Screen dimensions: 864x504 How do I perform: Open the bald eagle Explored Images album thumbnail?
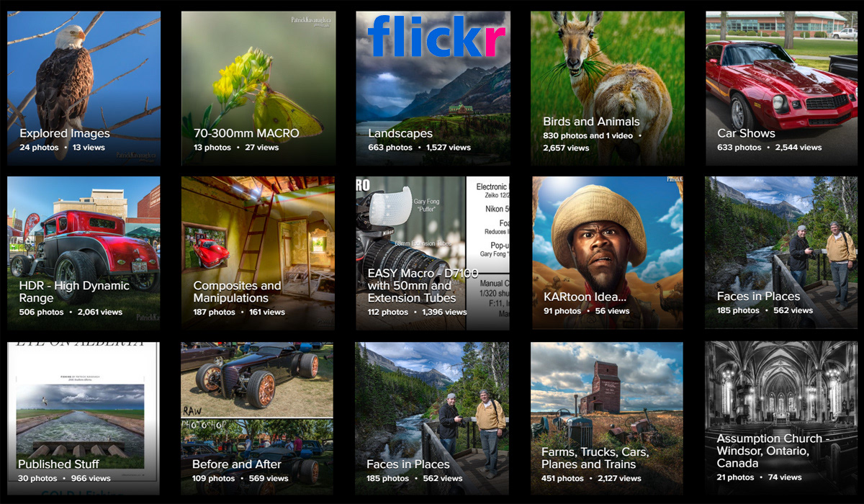coord(84,88)
